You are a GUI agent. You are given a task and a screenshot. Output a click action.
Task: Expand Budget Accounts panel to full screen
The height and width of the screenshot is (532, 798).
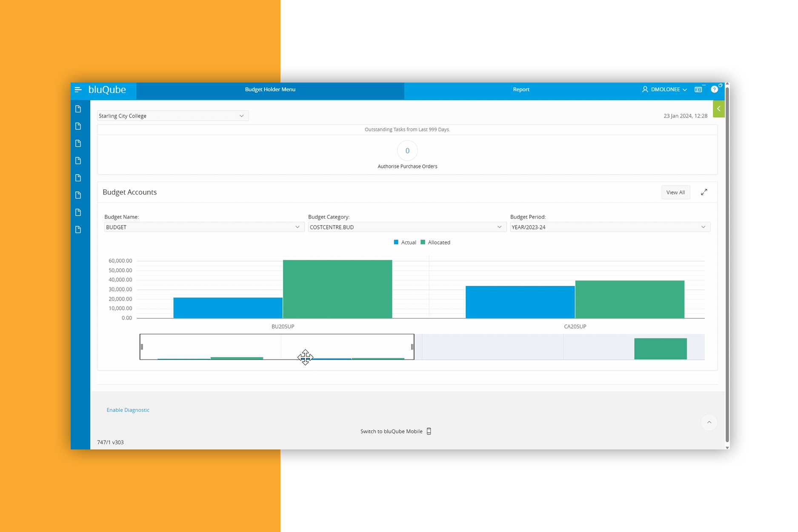[x=704, y=192]
